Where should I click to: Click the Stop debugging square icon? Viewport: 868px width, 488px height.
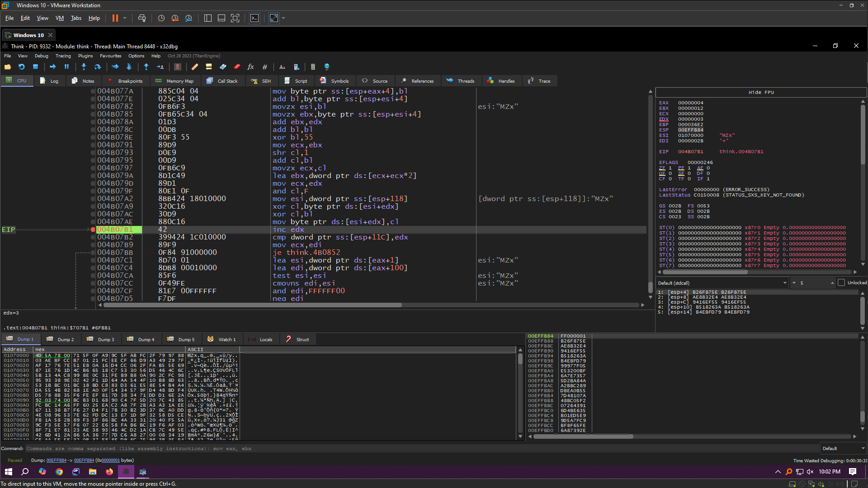point(36,67)
